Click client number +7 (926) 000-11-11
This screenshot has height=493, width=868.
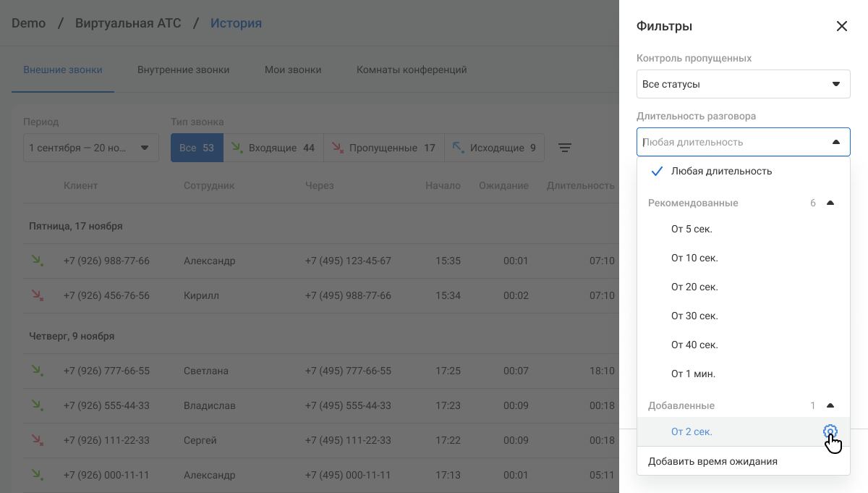(x=106, y=475)
